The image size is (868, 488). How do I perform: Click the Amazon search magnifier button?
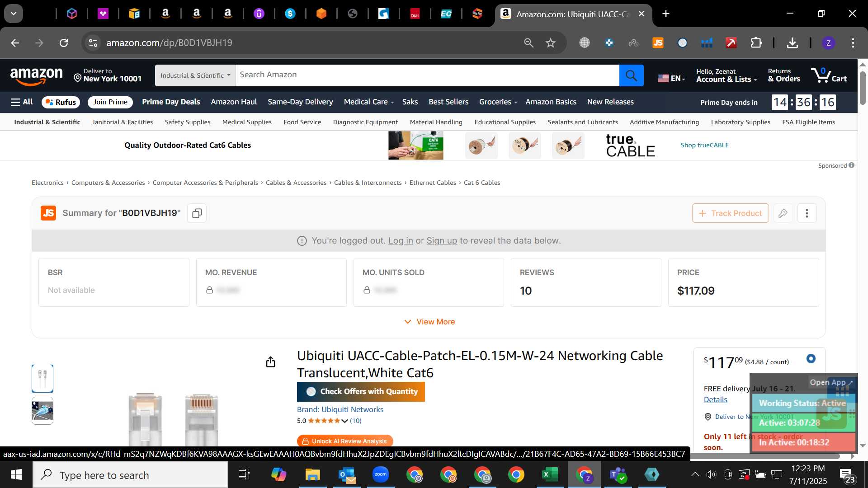pyautogui.click(x=631, y=75)
